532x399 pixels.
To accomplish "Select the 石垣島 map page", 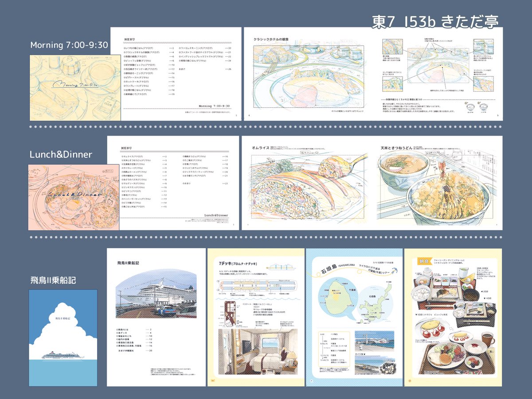I will (x=354, y=317).
